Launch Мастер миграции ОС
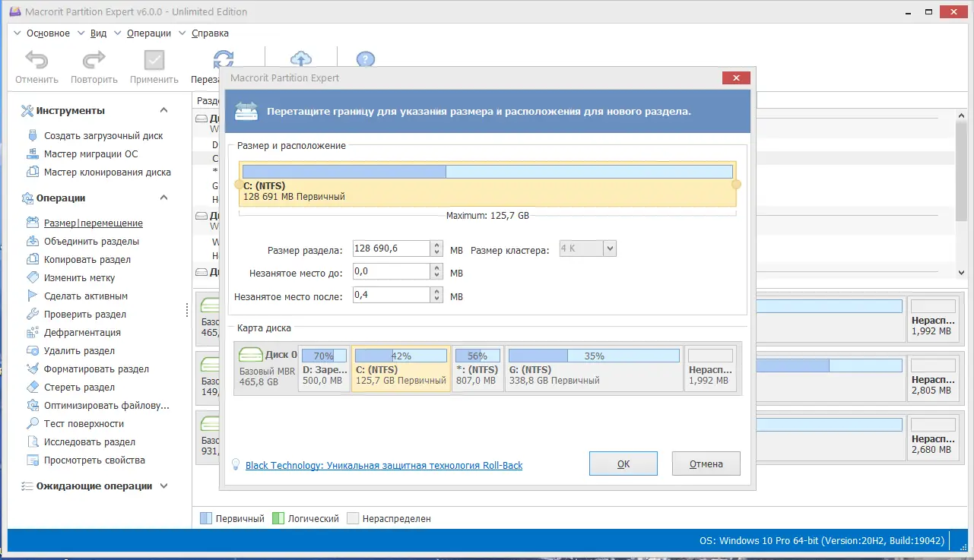Image resolution: width=974 pixels, height=560 pixels. click(91, 154)
